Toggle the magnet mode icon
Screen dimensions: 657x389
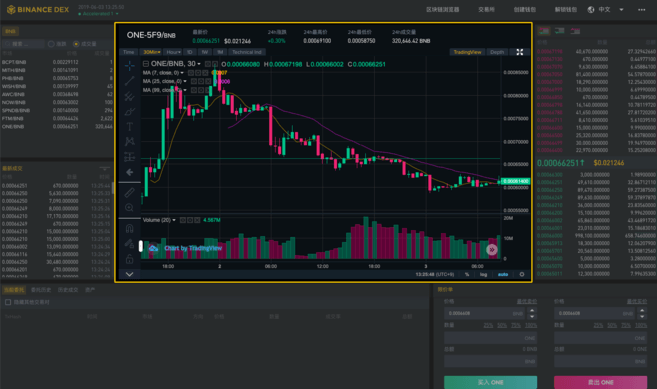[x=129, y=228]
